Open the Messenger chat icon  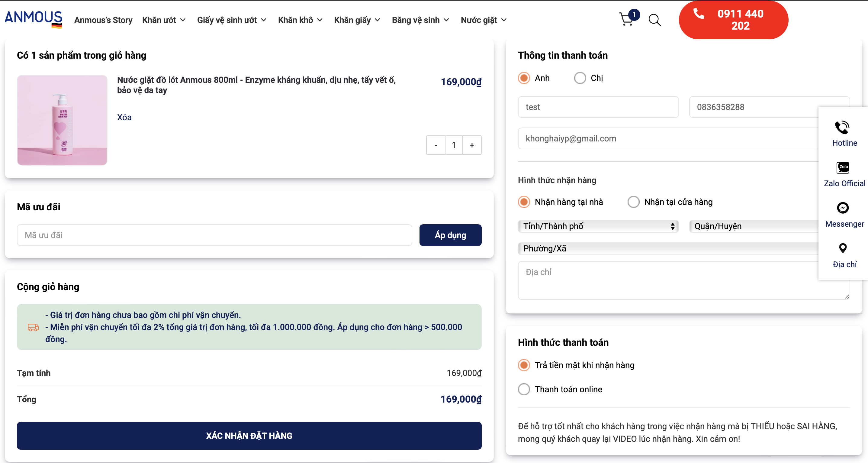[x=843, y=208]
